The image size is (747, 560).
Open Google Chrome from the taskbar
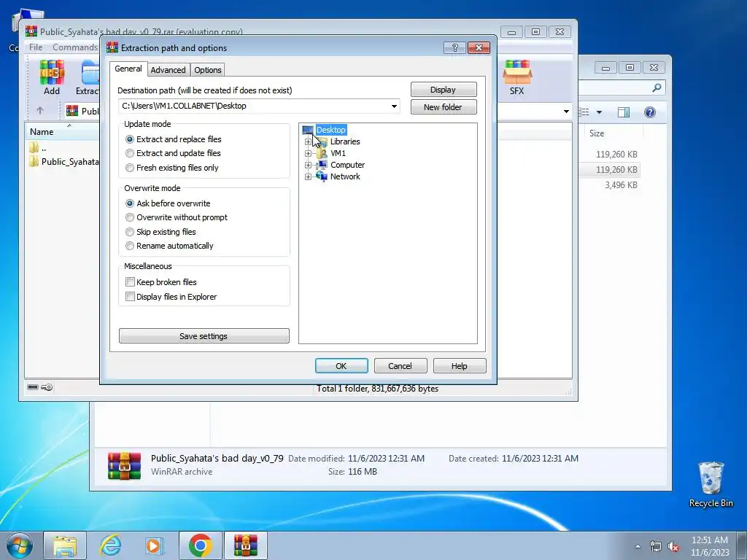(200, 545)
